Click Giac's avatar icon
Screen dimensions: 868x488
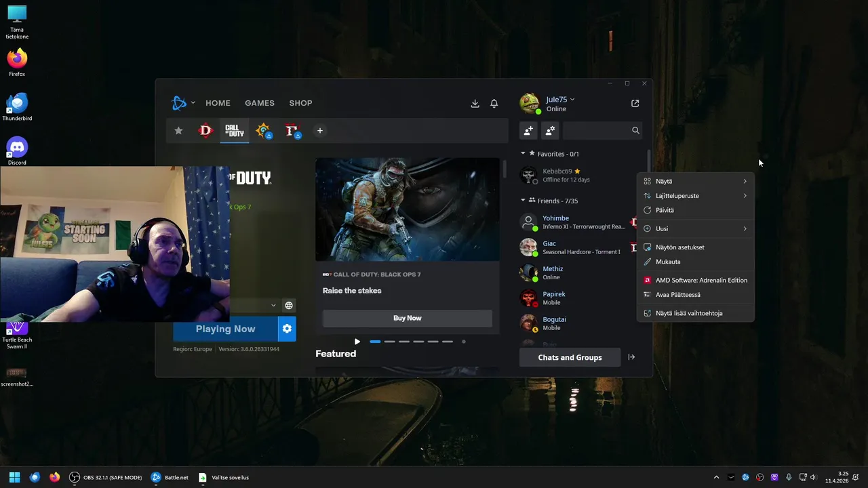point(528,247)
